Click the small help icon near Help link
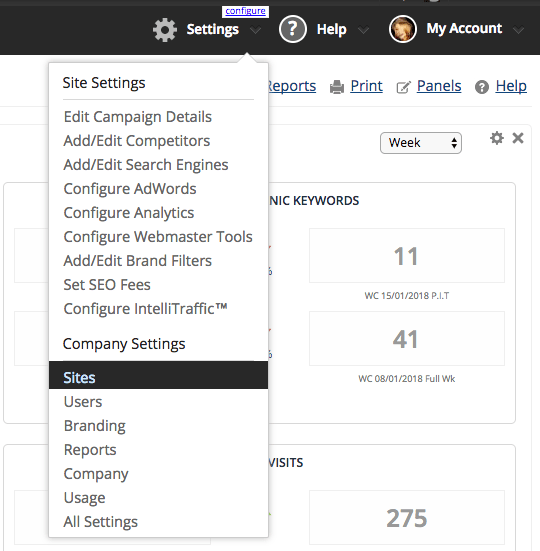Image resolution: width=540 pixels, height=551 pixels. click(482, 87)
